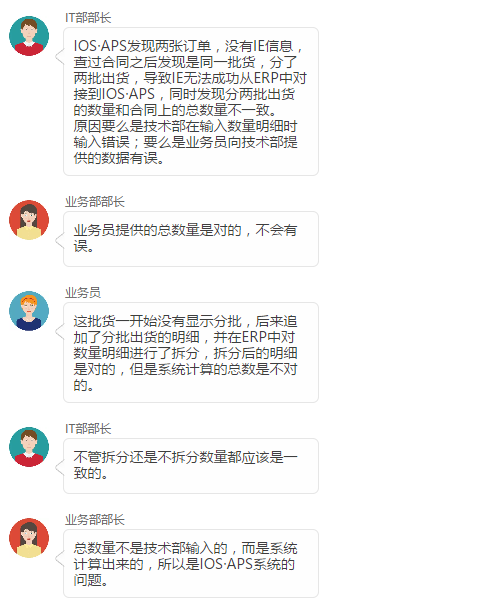The height and width of the screenshot is (604, 492).
Task: Select the first 业务部部长 sender name label
Action: click(95, 202)
